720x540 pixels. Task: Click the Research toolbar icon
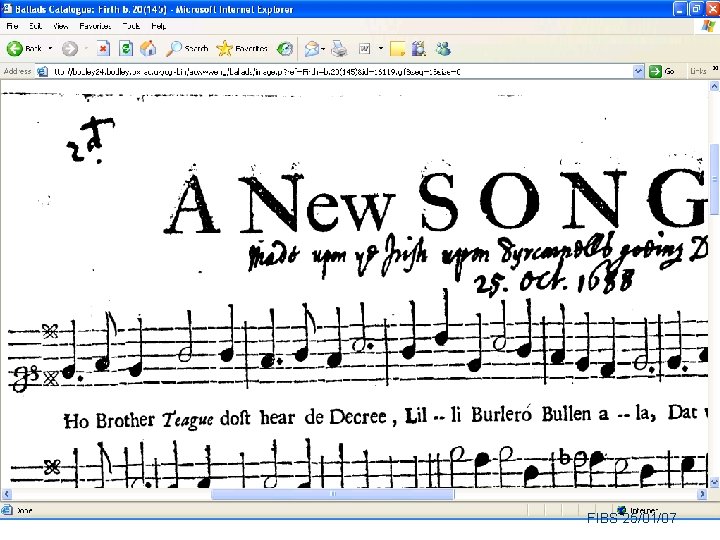[419, 48]
